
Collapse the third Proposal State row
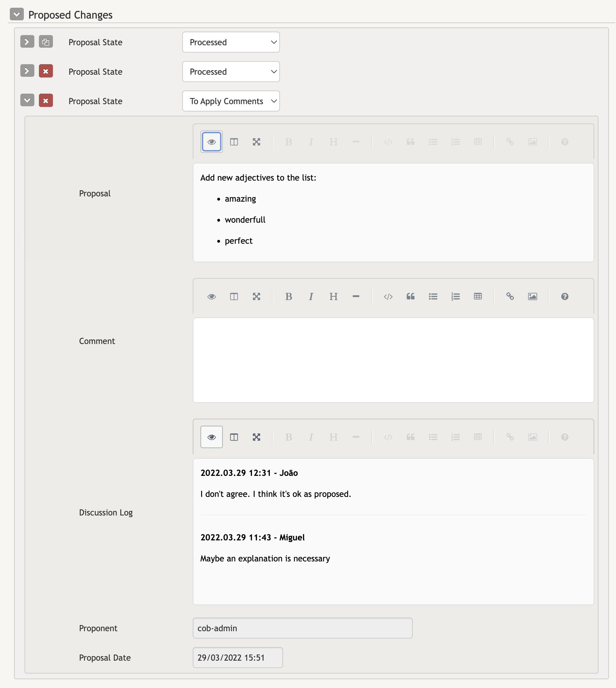click(27, 100)
